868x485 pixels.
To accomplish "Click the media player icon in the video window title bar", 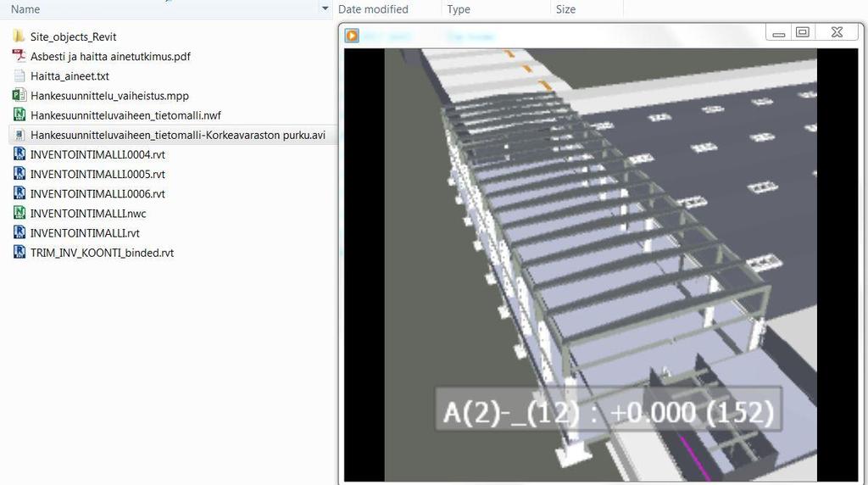I will (x=352, y=36).
